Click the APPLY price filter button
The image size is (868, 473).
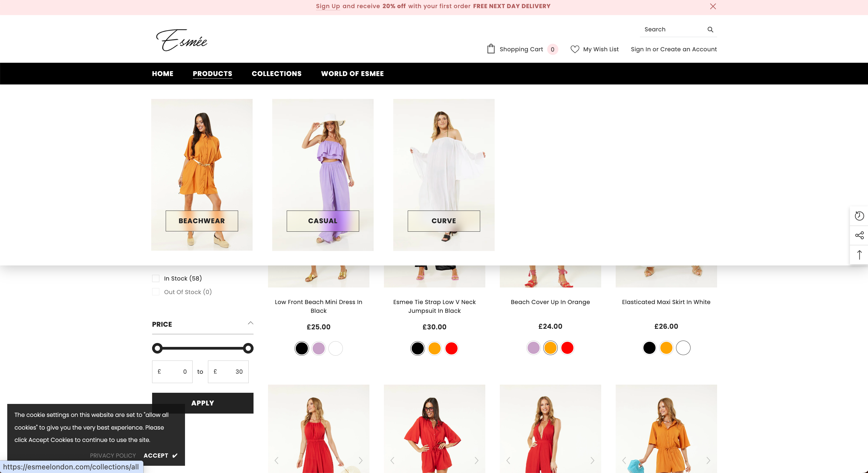point(203,403)
